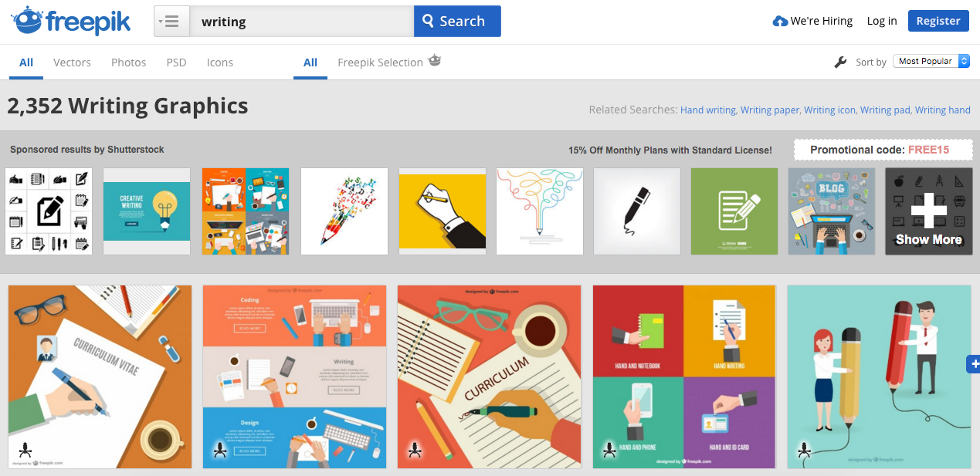Open the Curriculum Vitae orange illustration
Screen dimensions: 980x476
pos(100,376)
